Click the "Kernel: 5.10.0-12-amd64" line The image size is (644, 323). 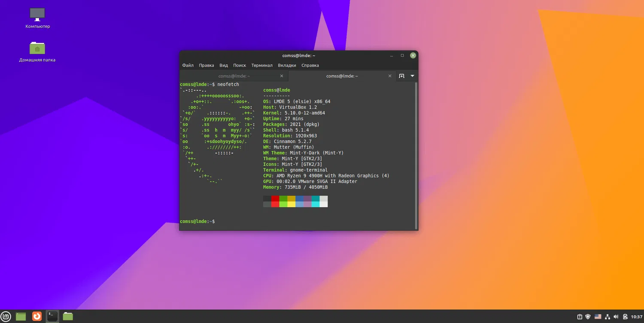point(294,113)
